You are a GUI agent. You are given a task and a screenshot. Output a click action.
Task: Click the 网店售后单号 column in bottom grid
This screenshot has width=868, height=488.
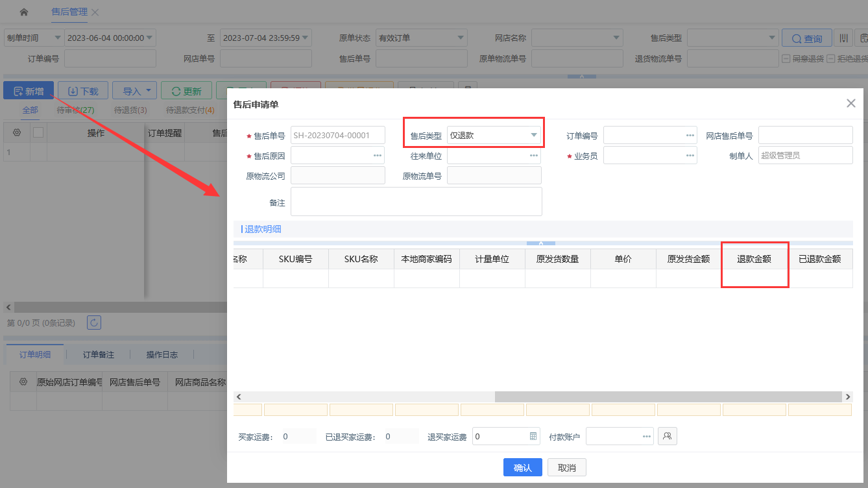[x=135, y=382]
